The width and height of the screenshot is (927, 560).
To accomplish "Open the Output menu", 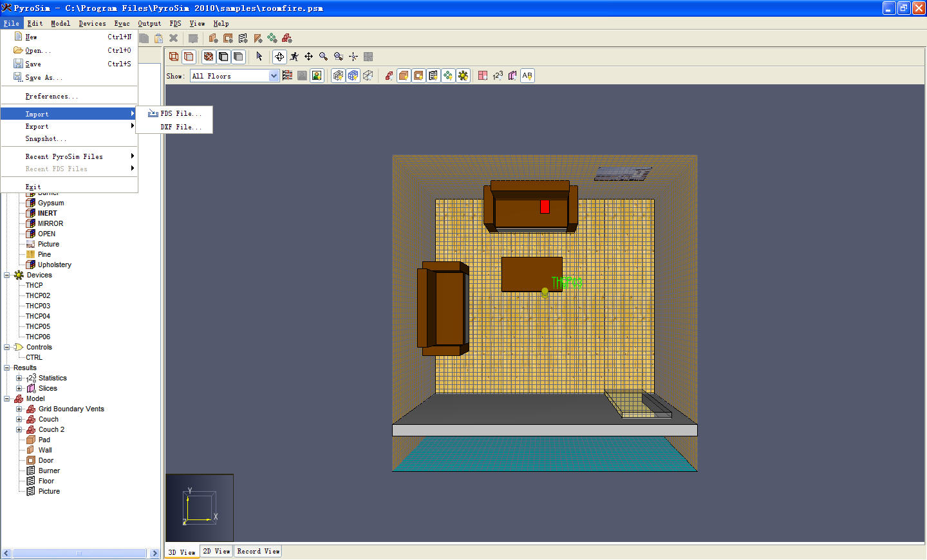I will pos(149,23).
